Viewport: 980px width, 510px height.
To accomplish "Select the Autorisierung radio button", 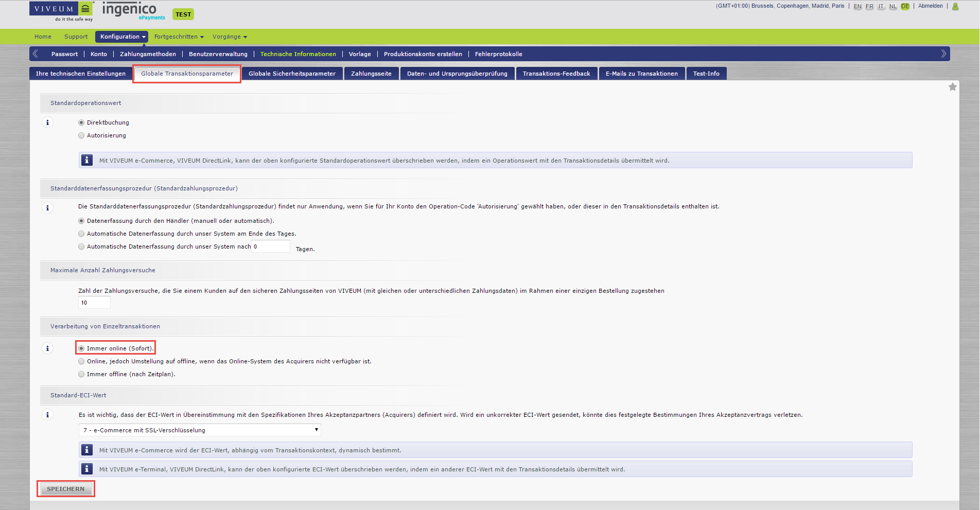I will pos(81,135).
